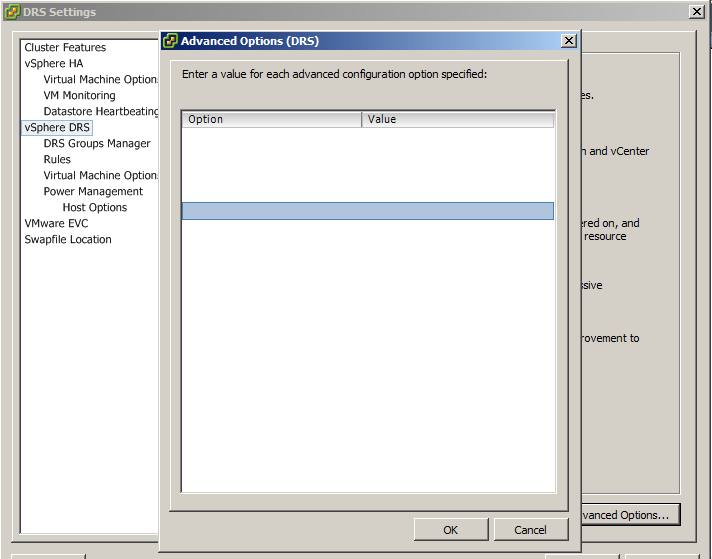Open Power Management settings
This screenshot has height=559, width=712.
(x=93, y=191)
